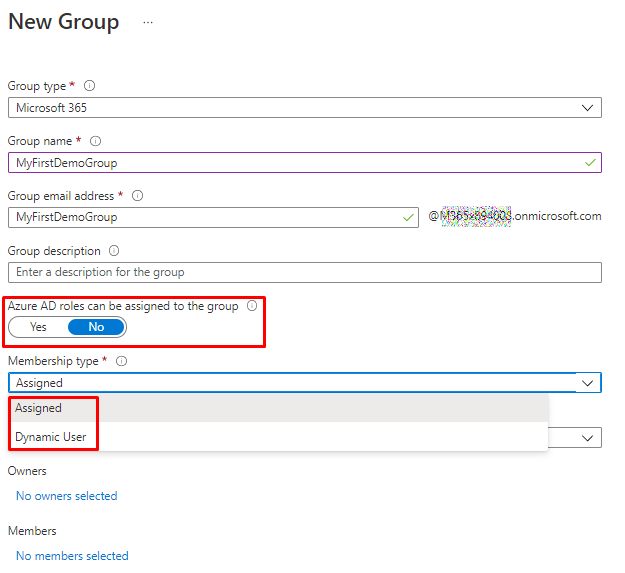The image size is (625, 573).
Task: Click info icon next to Group email address
Action: [x=137, y=196]
